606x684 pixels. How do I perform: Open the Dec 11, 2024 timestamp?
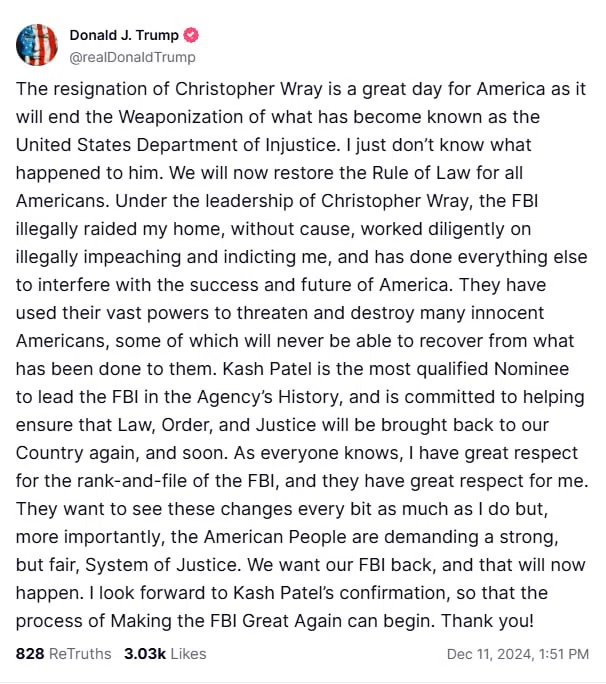point(518,653)
